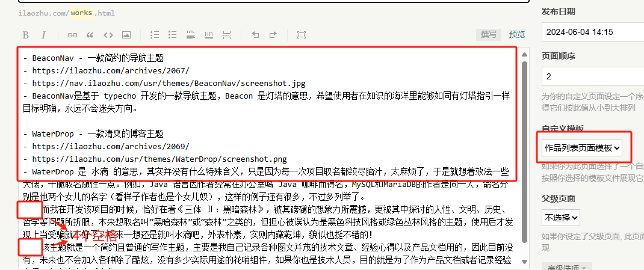Toggle bold formatting in editor toolbar
The height and width of the screenshot is (270, 644).
coord(25,35)
